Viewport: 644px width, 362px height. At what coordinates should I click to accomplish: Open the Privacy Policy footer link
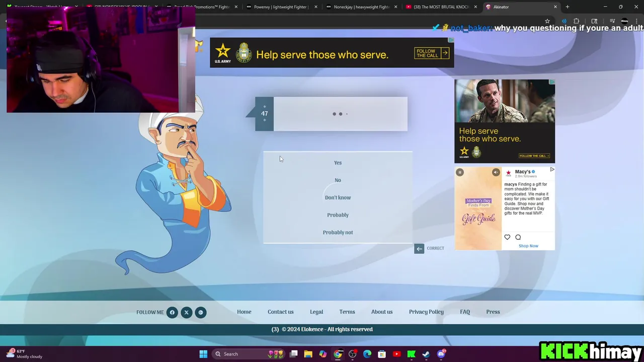pos(426,312)
